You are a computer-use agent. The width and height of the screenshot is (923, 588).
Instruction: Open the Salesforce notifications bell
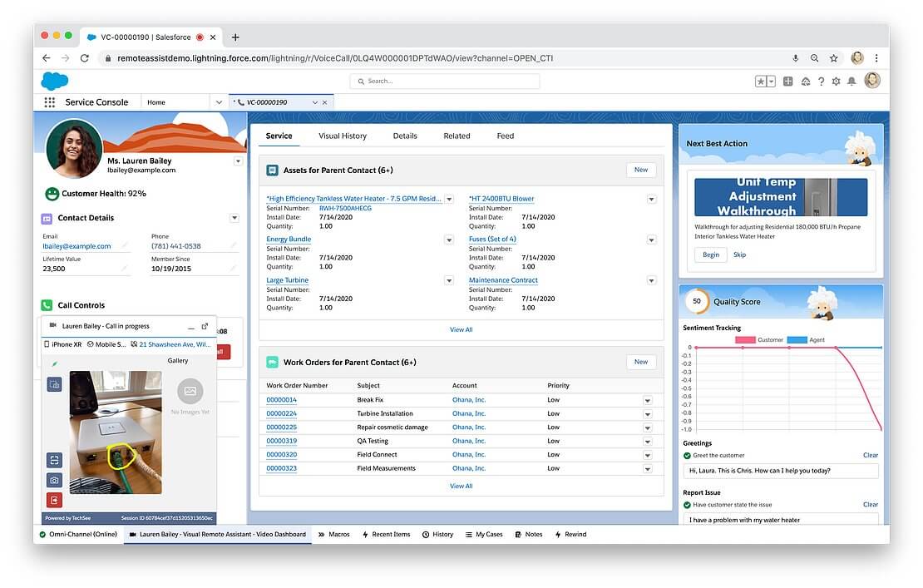tap(851, 82)
